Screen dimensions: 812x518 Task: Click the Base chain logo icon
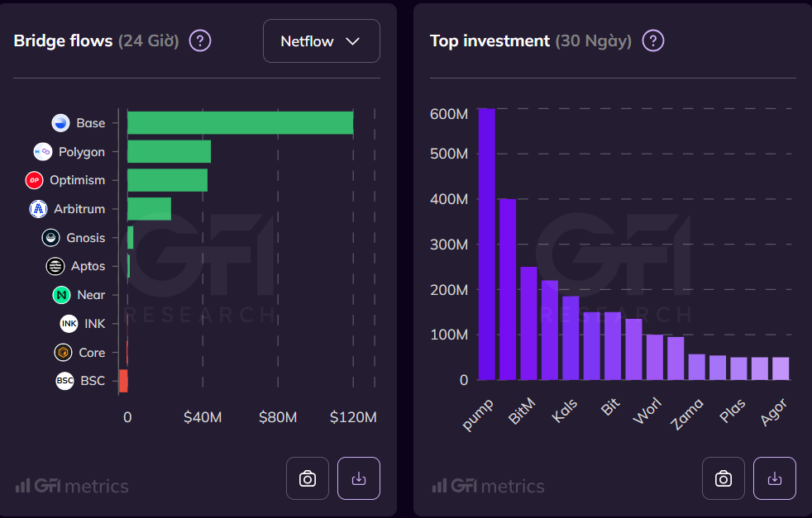tap(60, 123)
